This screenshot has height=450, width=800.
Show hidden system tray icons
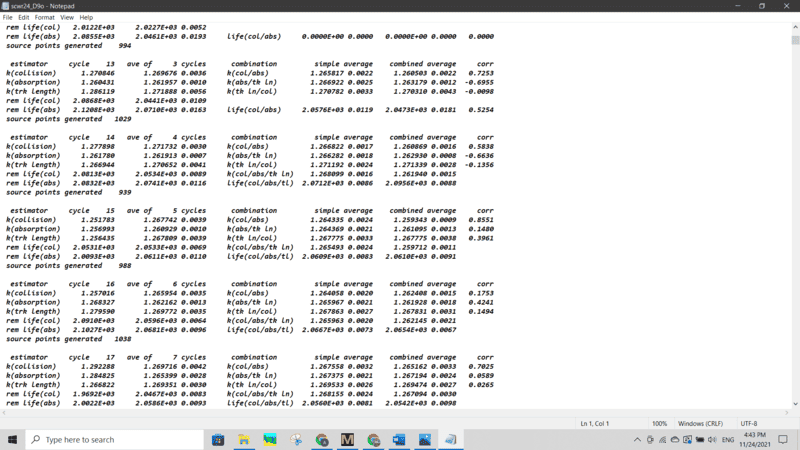[638, 439]
